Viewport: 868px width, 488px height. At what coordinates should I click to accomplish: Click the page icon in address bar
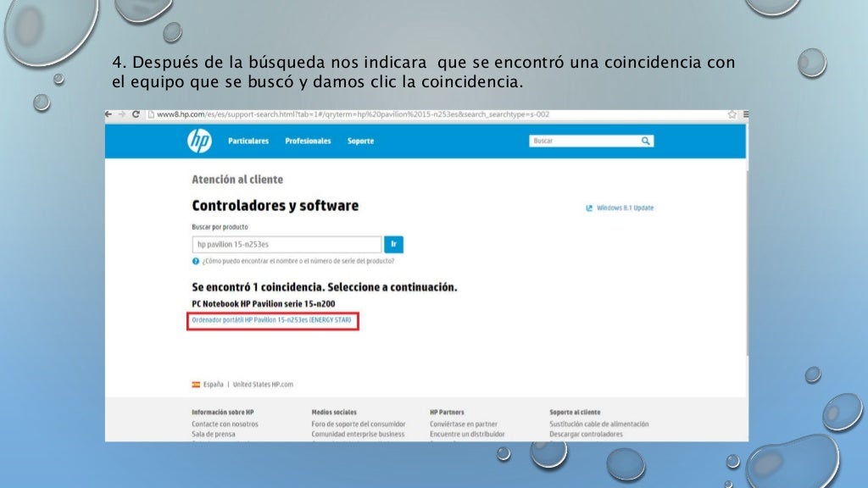151,114
